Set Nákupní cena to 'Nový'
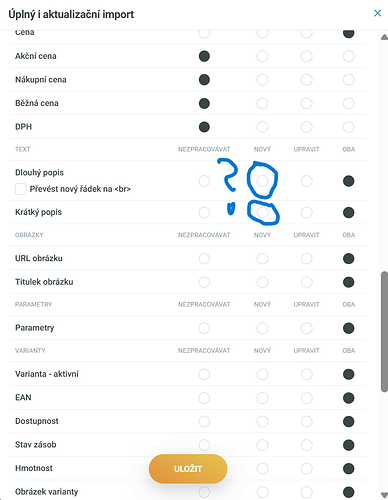388x500 pixels. click(x=262, y=80)
